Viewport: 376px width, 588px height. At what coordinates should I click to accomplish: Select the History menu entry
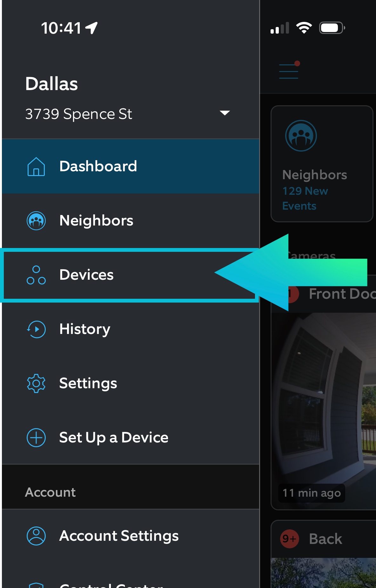pos(131,329)
